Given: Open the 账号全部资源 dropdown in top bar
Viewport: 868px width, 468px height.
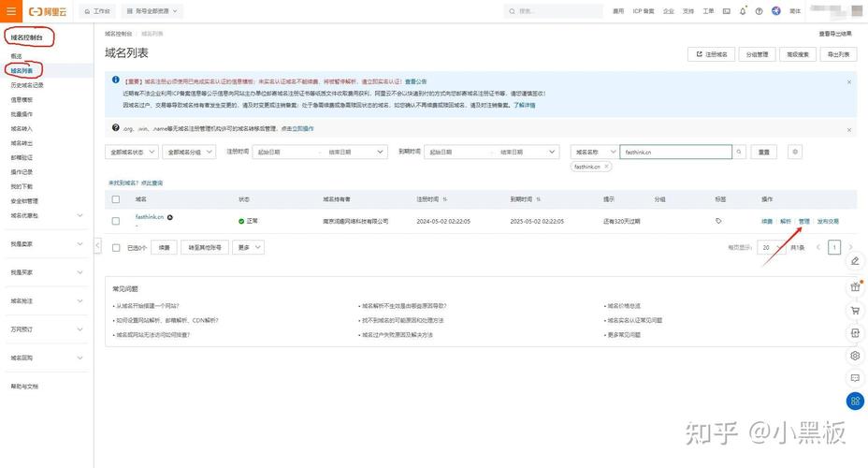Looking at the screenshot, I should tap(152, 11).
